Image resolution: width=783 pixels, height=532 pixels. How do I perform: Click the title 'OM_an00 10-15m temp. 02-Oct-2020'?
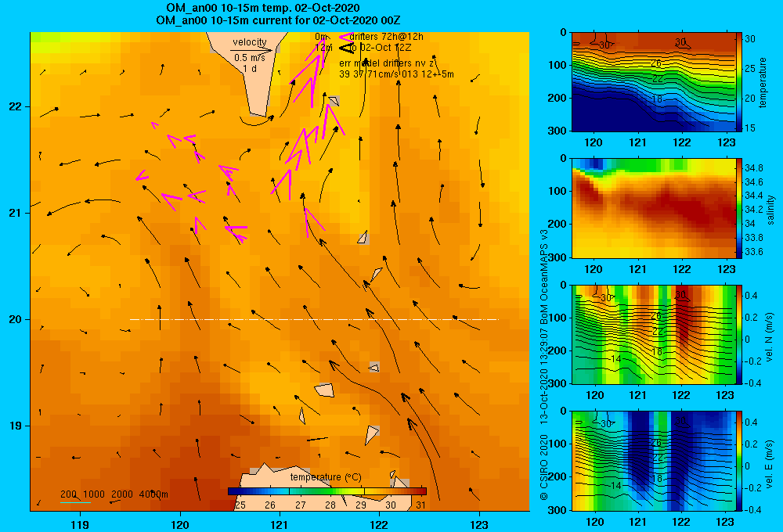(x=262, y=8)
